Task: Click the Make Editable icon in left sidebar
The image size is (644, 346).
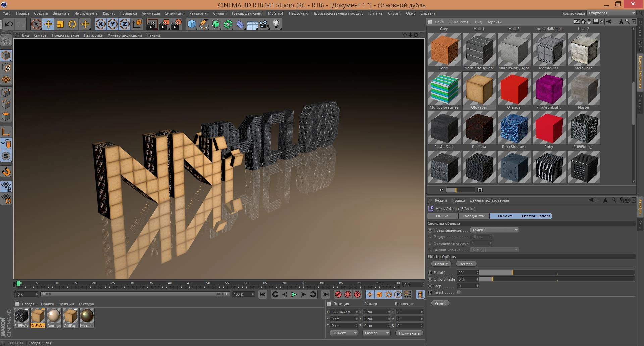Action: (6, 40)
